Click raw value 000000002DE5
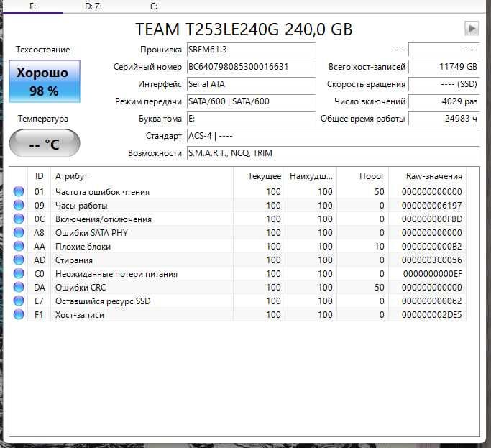Viewport: 491px width, 448px height. click(432, 314)
